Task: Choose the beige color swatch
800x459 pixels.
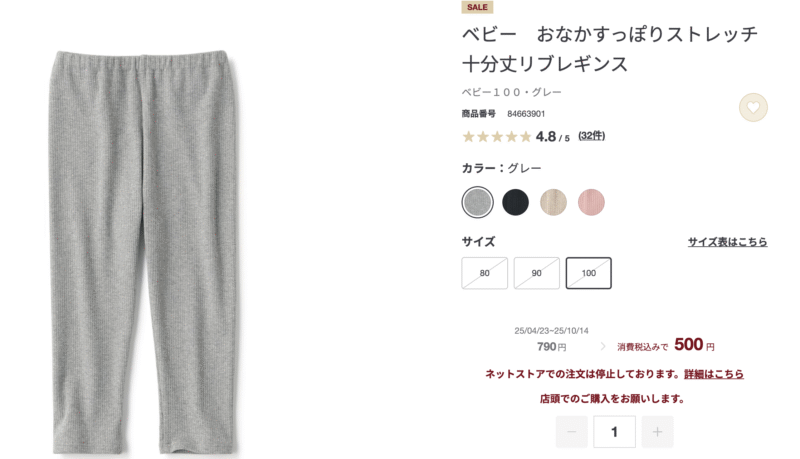Action: [x=554, y=202]
